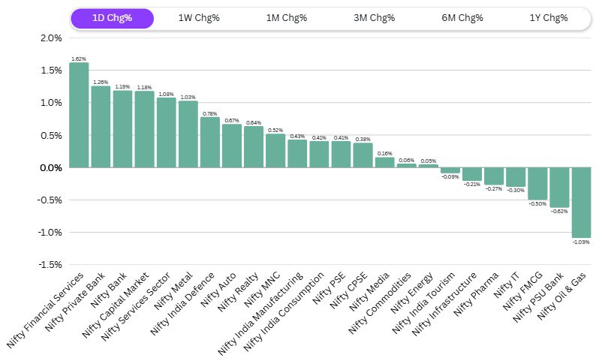Click the Nifty Services Sector bar

coord(166,133)
